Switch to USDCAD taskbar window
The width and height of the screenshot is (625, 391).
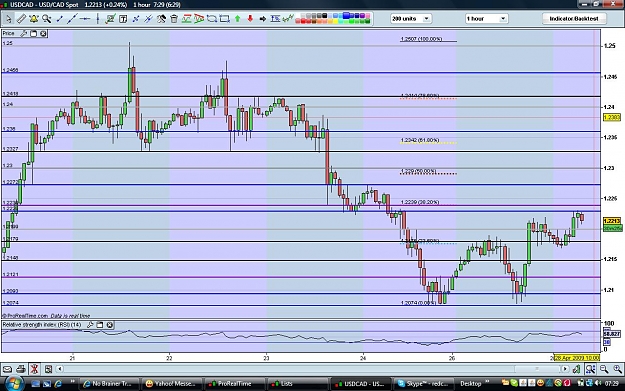(361, 383)
